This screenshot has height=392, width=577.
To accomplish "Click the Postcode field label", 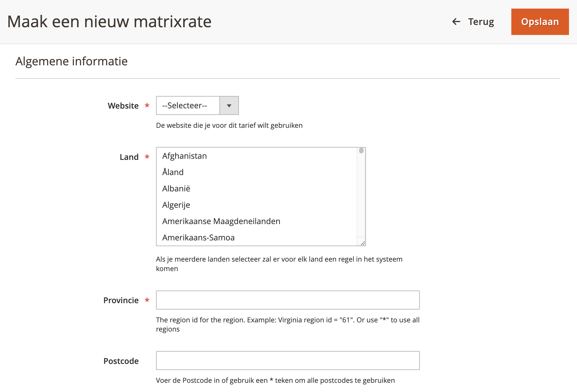I will click(121, 361).
